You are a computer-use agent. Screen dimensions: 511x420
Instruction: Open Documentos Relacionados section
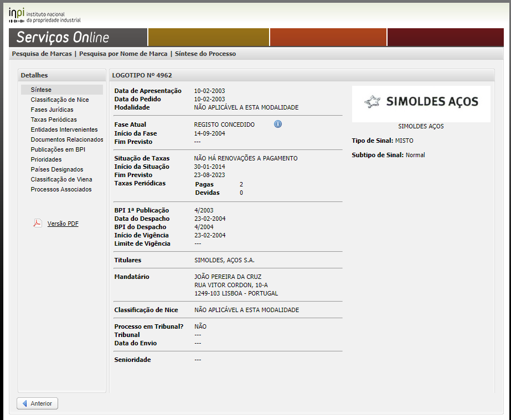[x=67, y=139]
